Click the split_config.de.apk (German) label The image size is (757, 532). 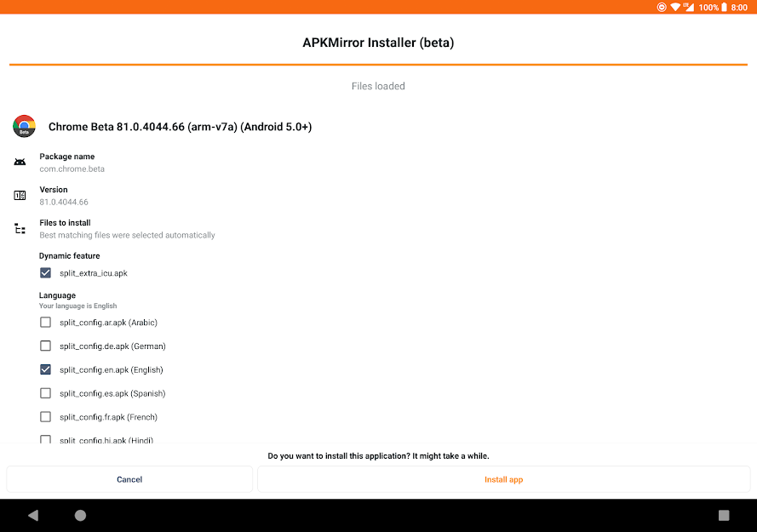coord(113,346)
